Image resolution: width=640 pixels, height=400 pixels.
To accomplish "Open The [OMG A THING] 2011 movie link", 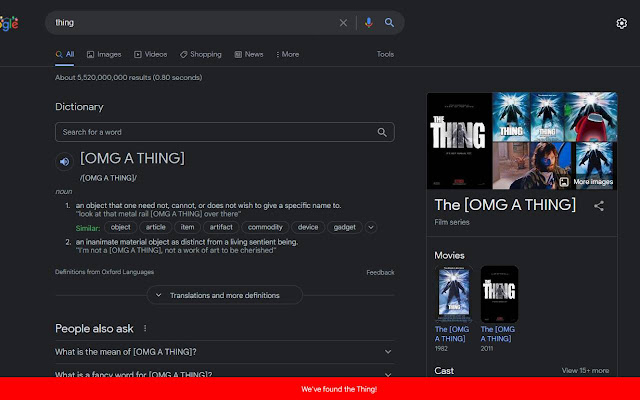I will coord(498,334).
